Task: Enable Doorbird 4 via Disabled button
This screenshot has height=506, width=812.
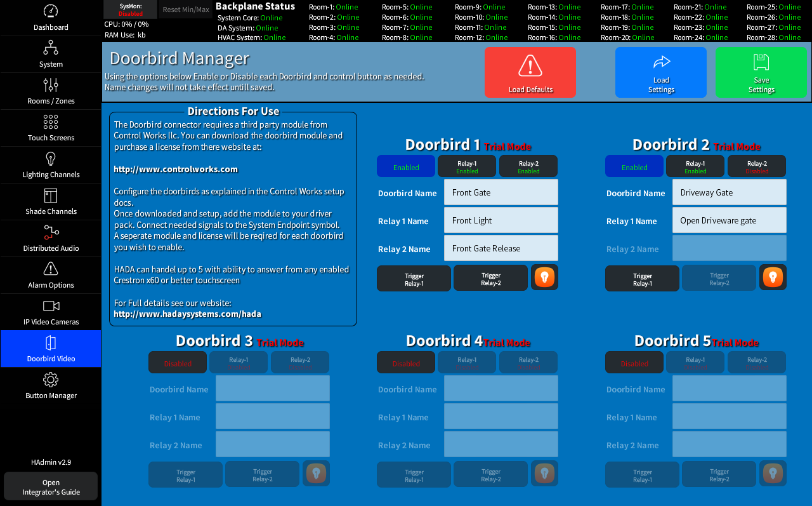Action: (x=406, y=363)
